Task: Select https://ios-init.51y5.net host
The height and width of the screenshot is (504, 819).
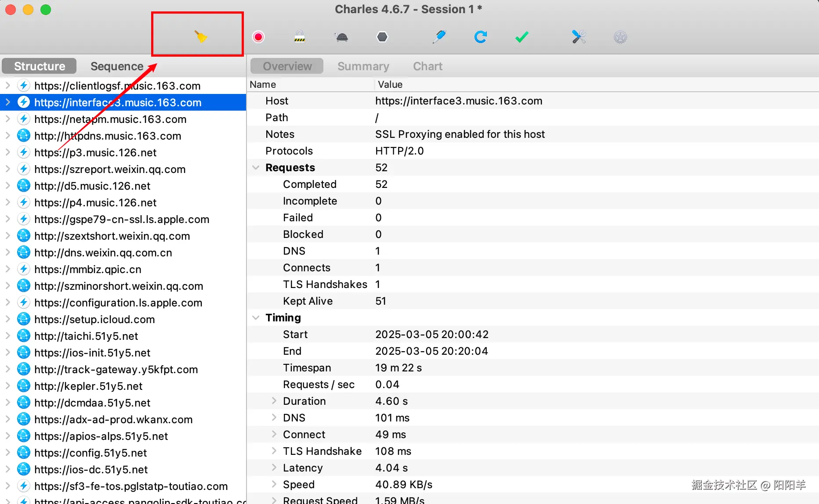Action: point(92,353)
